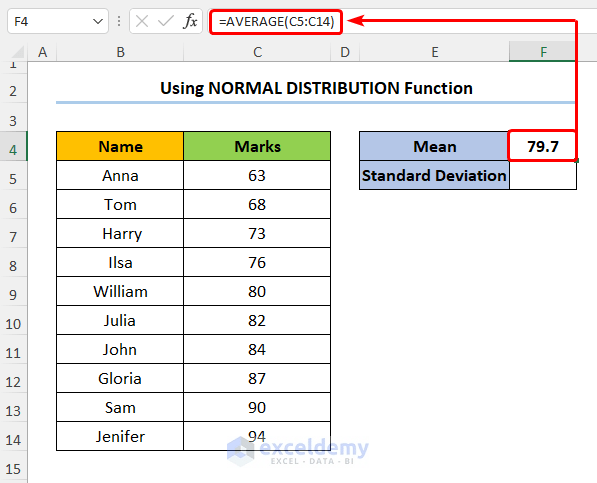Select column B header
This screenshot has height=483, width=597.
(x=120, y=52)
